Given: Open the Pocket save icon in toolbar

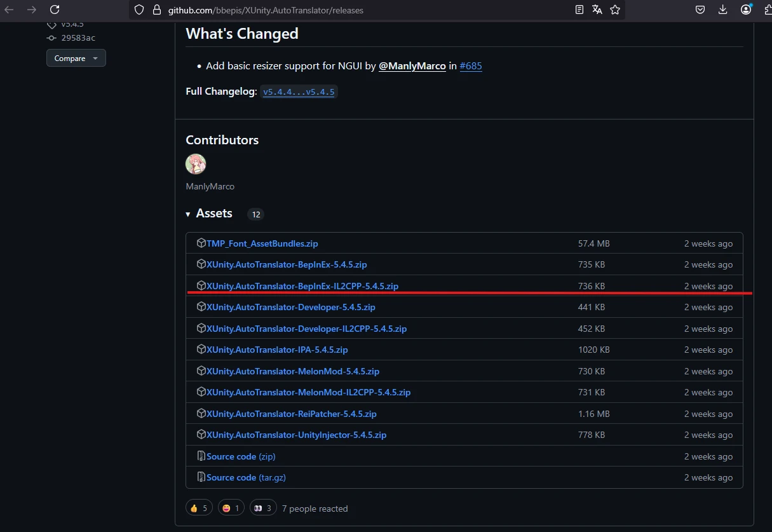Looking at the screenshot, I should 700,10.
